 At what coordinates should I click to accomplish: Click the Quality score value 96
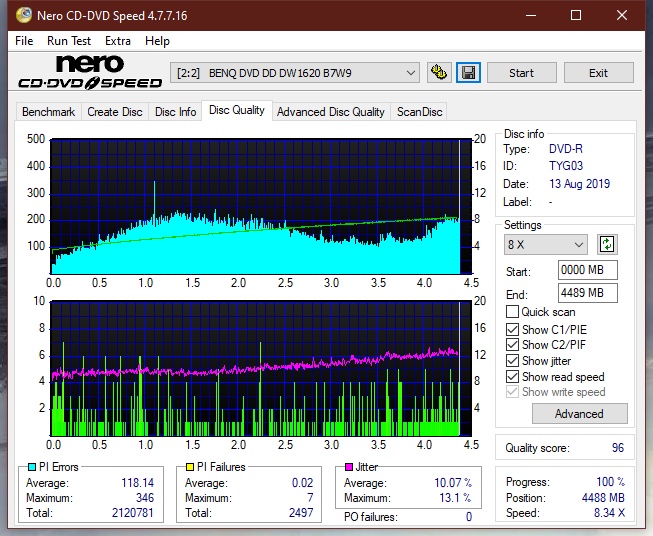pos(618,448)
